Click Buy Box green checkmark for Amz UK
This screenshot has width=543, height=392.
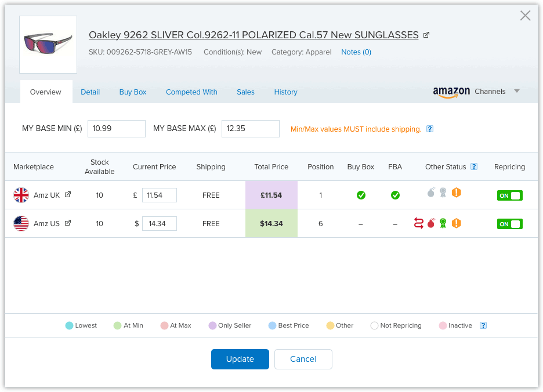(361, 195)
